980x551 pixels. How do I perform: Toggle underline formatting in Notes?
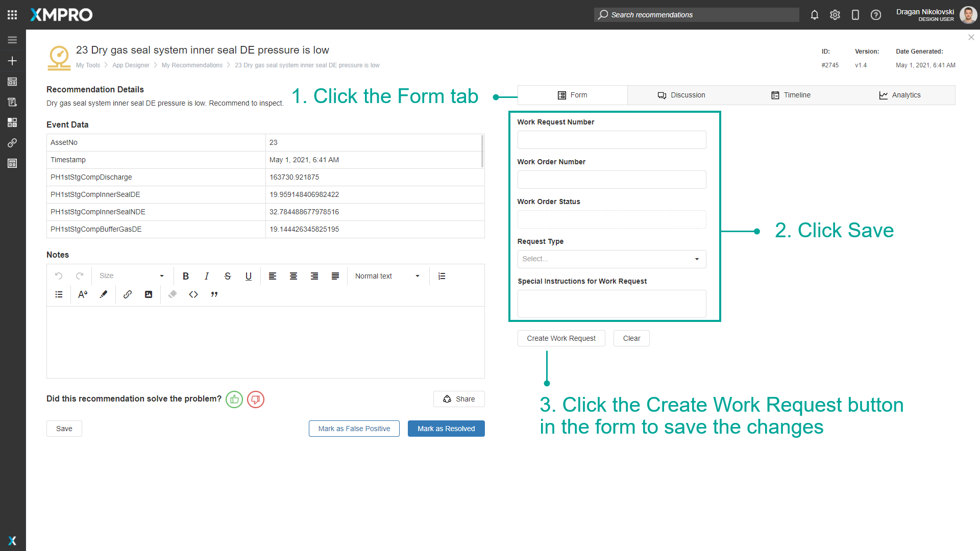coord(249,276)
